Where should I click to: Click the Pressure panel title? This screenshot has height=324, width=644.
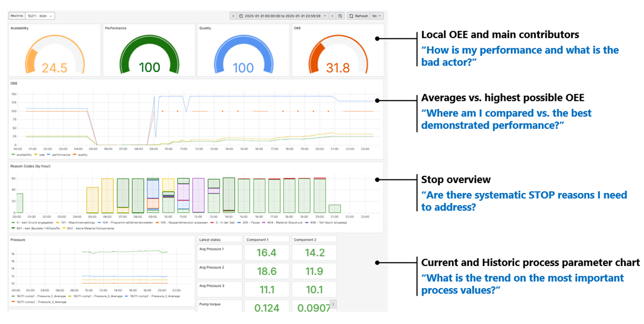click(17, 240)
